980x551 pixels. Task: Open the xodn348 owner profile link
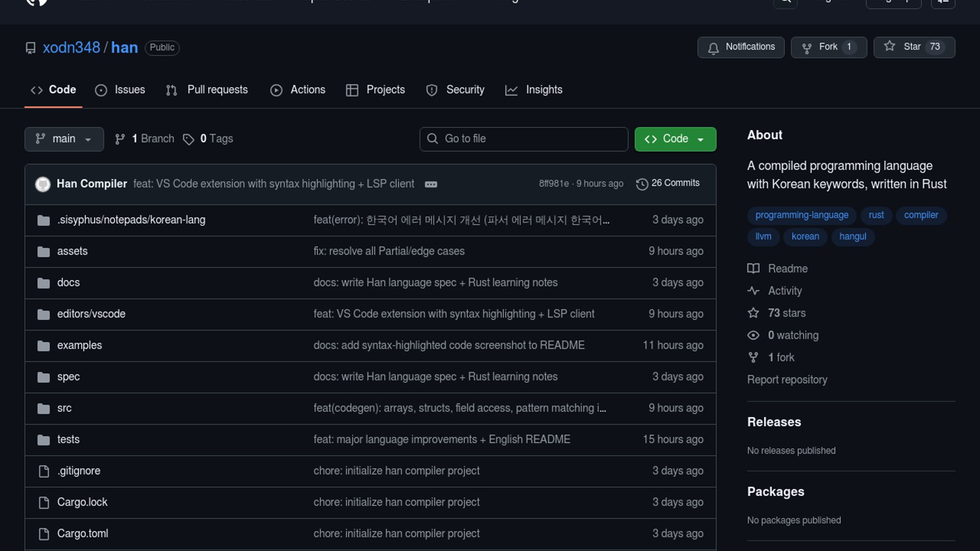pos(71,47)
